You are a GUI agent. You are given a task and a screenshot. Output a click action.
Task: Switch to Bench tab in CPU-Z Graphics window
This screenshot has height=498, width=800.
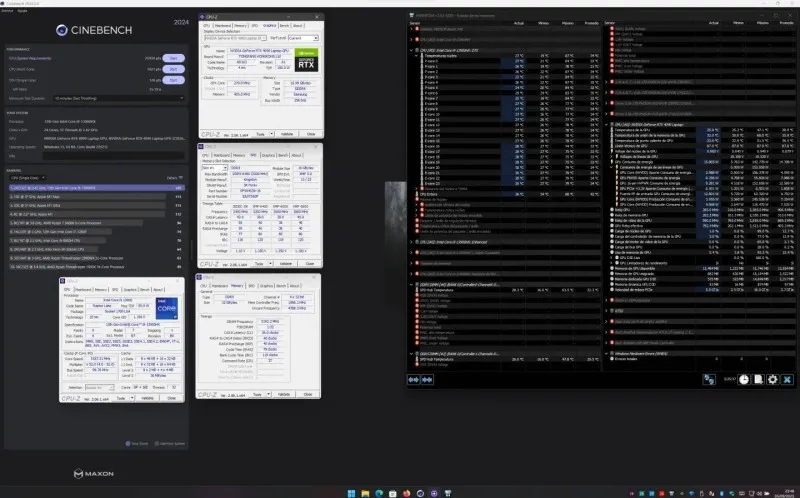284,25
